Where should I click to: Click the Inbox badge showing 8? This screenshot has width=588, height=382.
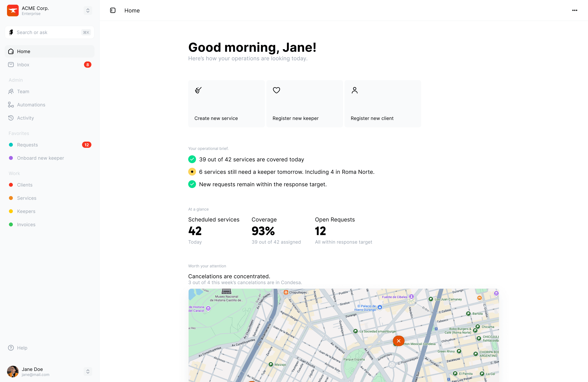pyautogui.click(x=87, y=65)
